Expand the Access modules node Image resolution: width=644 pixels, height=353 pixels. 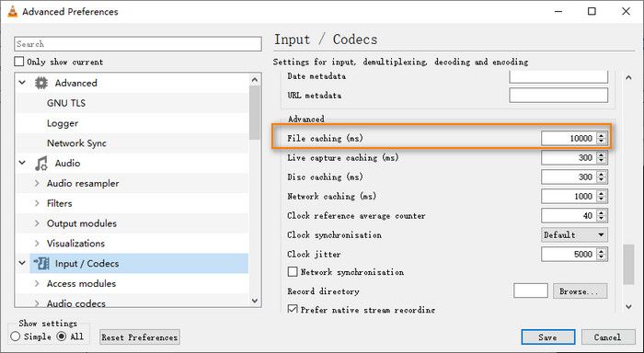pyautogui.click(x=37, y=284)
